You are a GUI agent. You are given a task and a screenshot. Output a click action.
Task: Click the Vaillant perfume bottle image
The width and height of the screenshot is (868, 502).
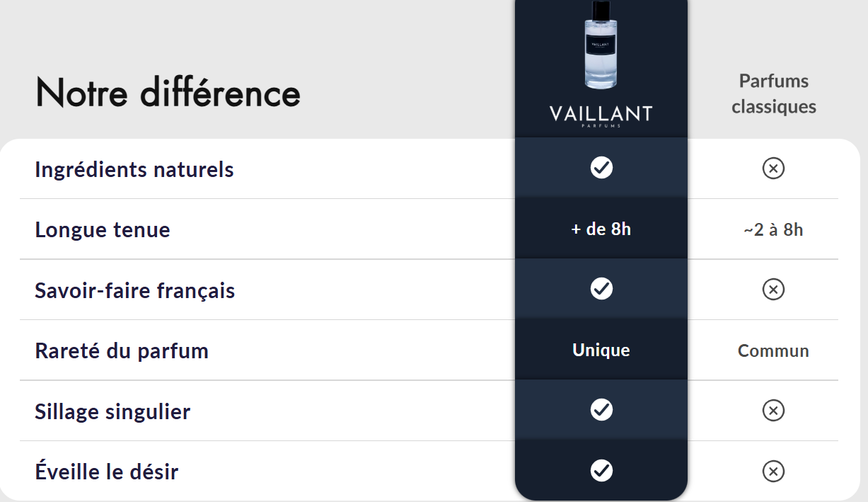tap(601, 45)
